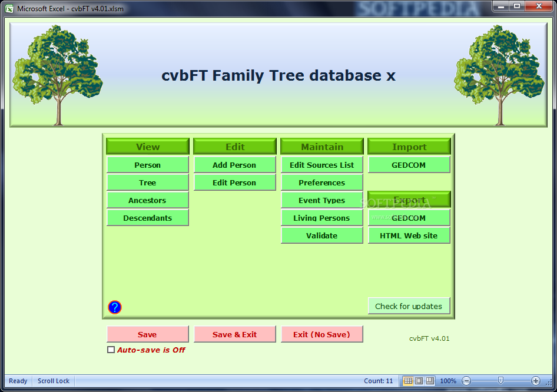Image resolution: width=557 pixels, height=392 pixels.
Task: Open Living Persons list
Action: coord(322,218)
